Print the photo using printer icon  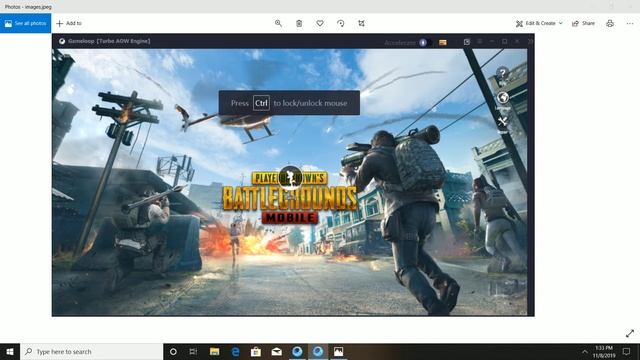tap(610, 23)
